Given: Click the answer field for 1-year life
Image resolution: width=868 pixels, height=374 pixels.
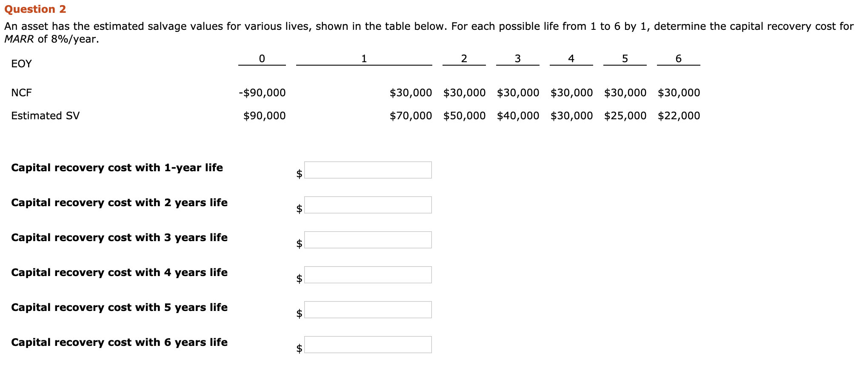Looking at the screenshot, I should pyautogui.click(x=368, y=170).
